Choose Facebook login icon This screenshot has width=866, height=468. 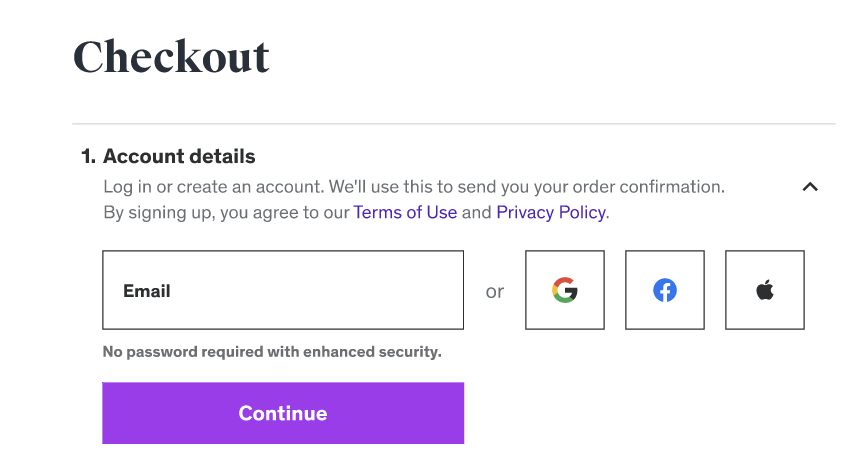click(x=665, y=290)
